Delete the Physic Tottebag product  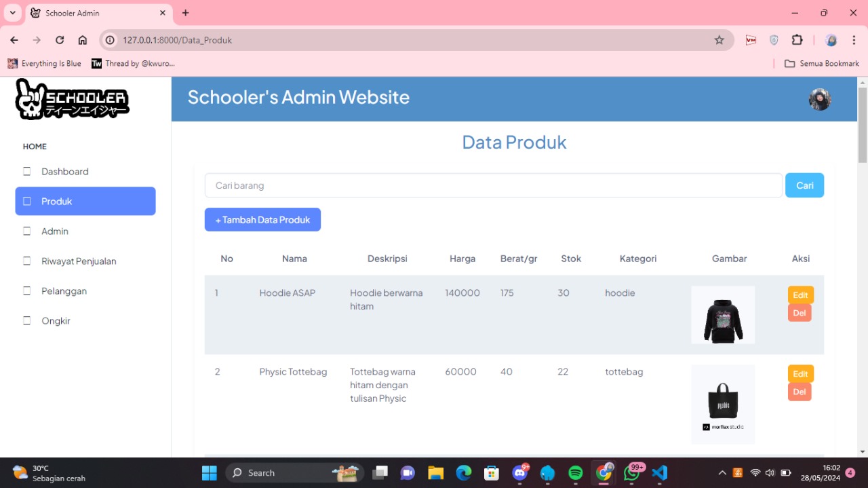800,392
